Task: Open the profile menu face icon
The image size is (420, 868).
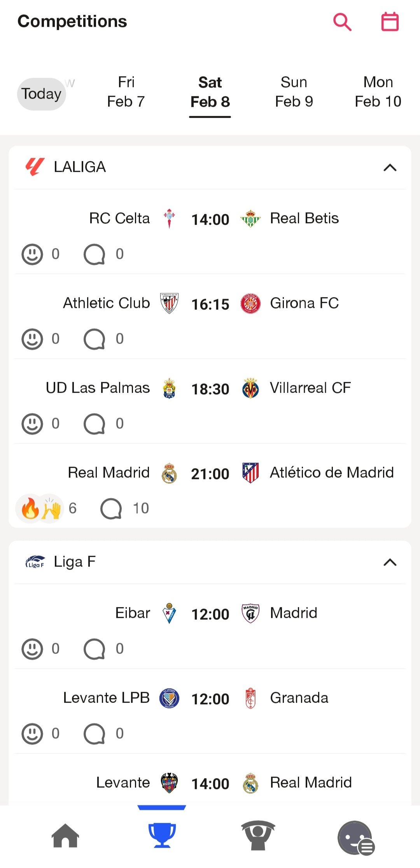Action: tap(355, 838)
